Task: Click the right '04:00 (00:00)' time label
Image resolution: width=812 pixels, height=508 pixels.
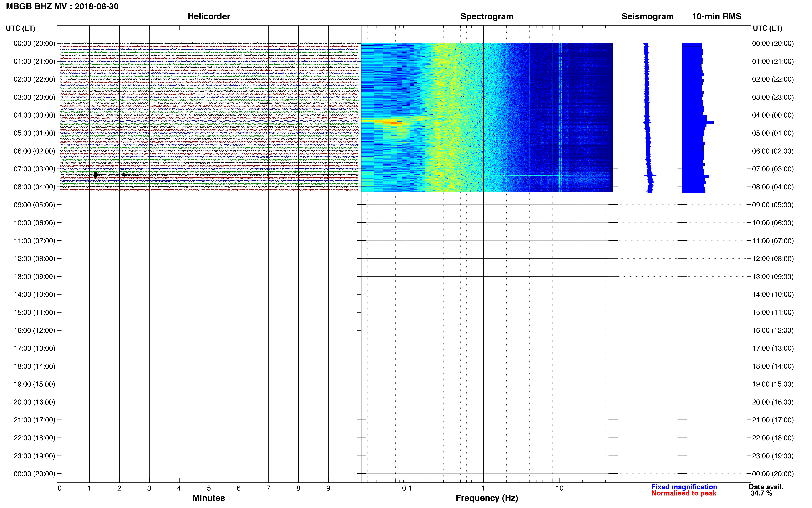Action: [773, 115]
